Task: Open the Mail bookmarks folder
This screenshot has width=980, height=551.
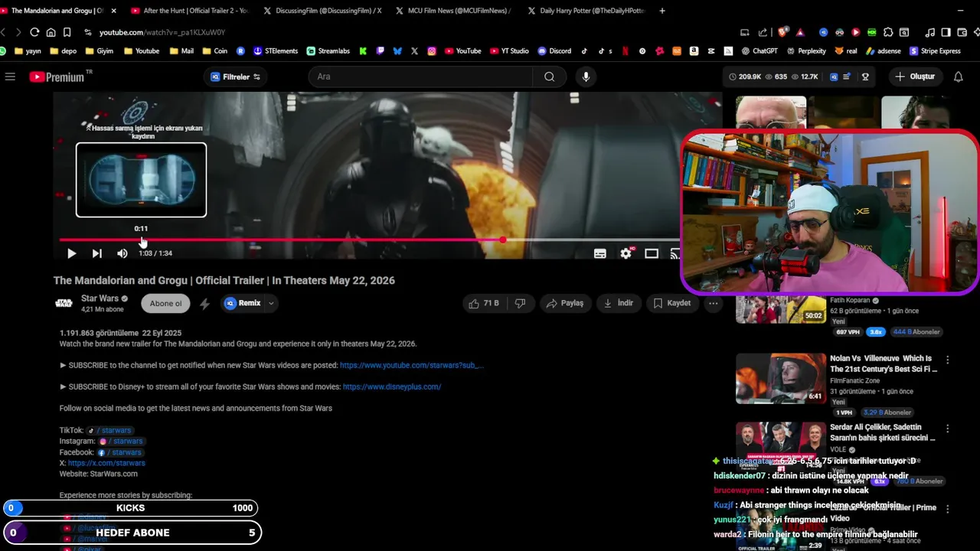Action: [x=181, y=51]
